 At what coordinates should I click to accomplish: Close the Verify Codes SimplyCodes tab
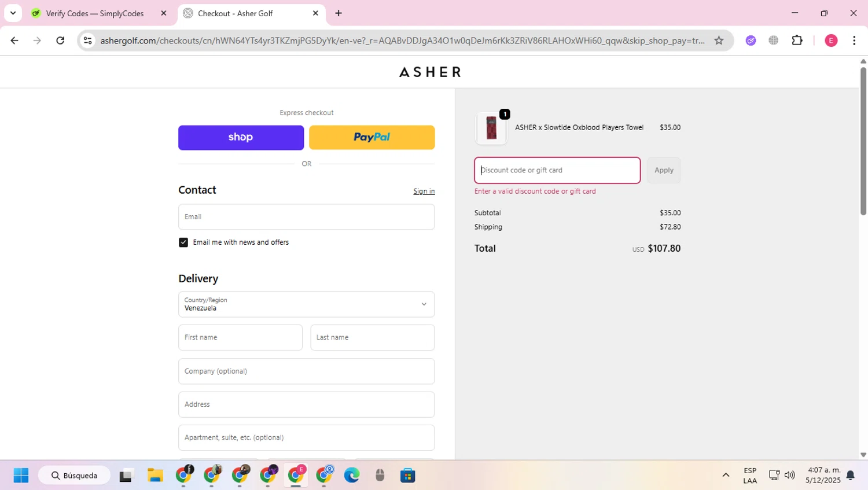coord(164,13)
